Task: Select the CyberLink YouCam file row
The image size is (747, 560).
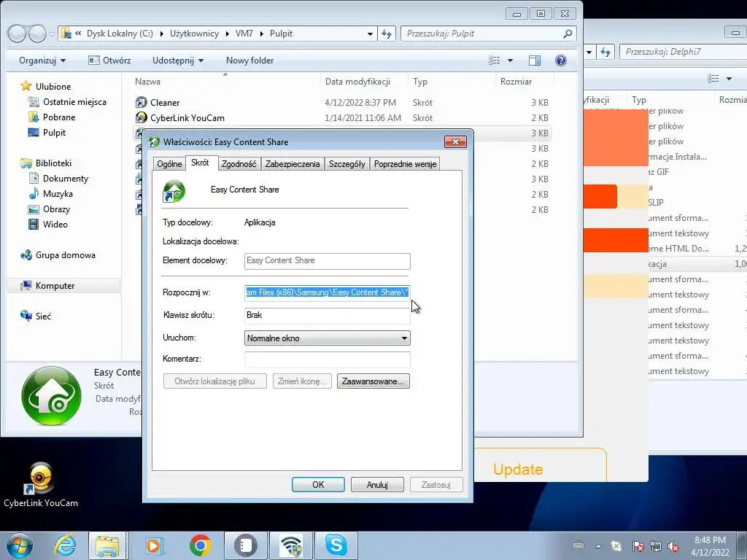Action: (342, 117)
